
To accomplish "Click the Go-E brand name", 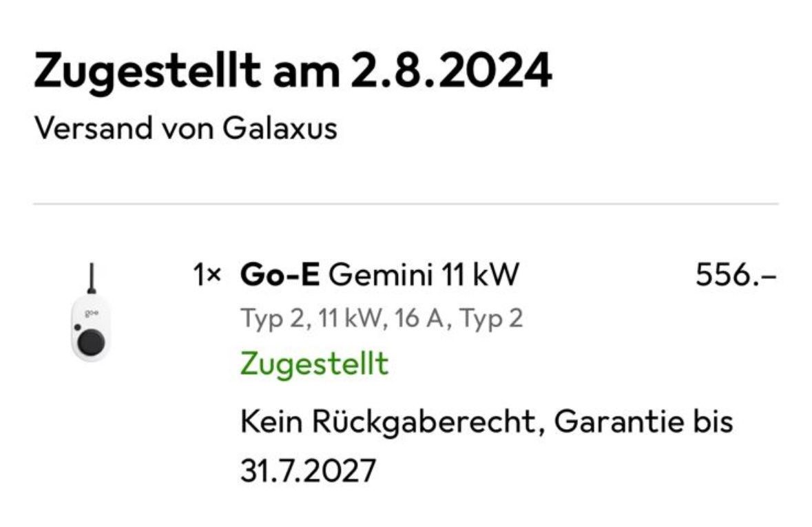I will click(x=280, y=277).
